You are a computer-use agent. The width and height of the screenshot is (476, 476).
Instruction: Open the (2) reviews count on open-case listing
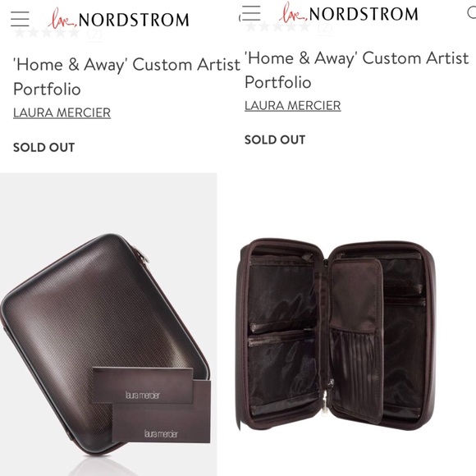point(325,27)
